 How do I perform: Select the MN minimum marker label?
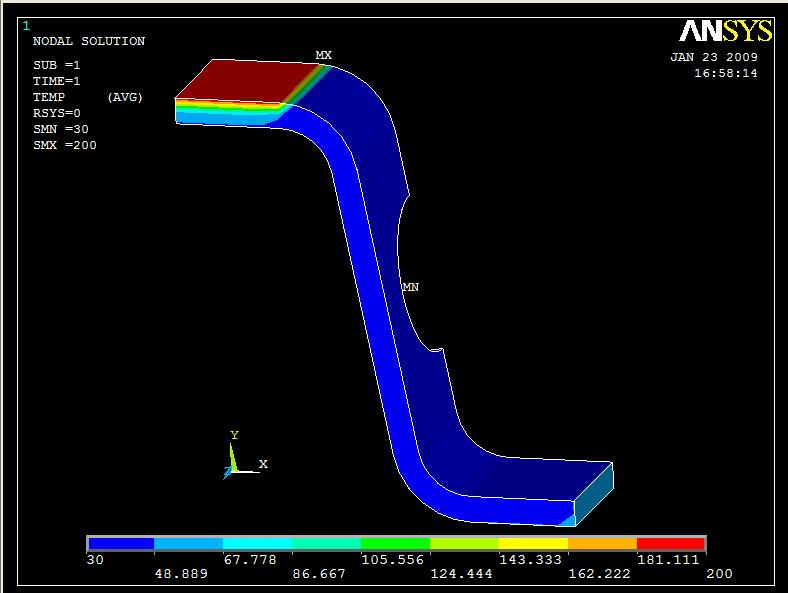point(411,287)
